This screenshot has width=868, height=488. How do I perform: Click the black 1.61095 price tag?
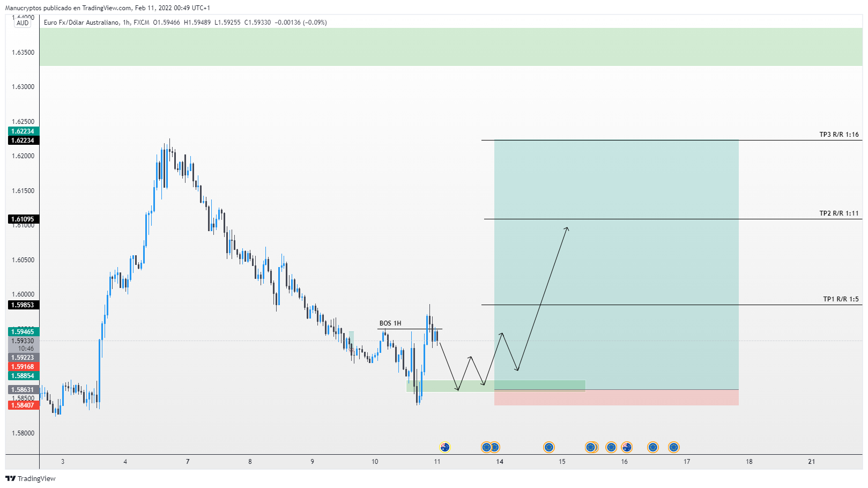click(23, 219)
